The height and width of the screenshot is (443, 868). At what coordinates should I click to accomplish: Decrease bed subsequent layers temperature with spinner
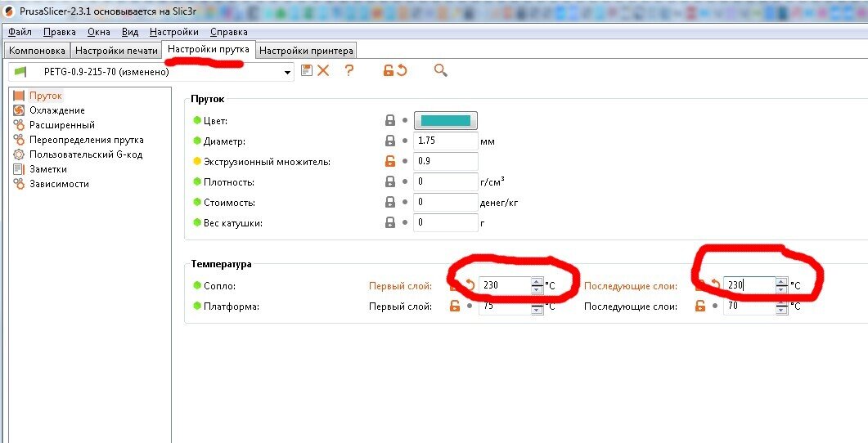point(781,311)
